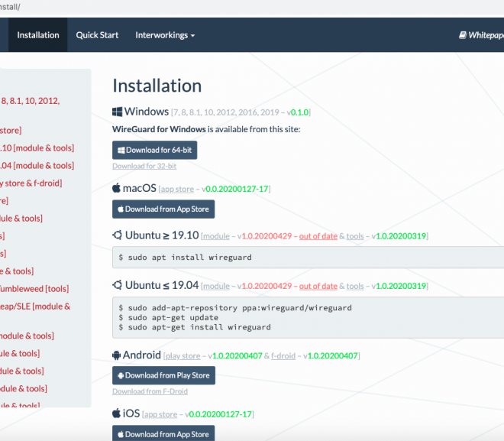Click iOS Download from App Store button
The image size is (504, 441).
tap(163, 433)
